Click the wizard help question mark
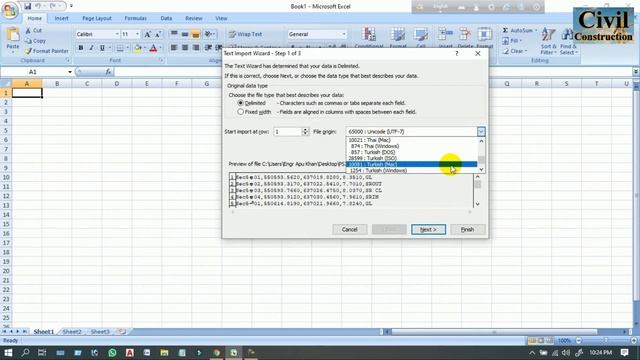 457,53
